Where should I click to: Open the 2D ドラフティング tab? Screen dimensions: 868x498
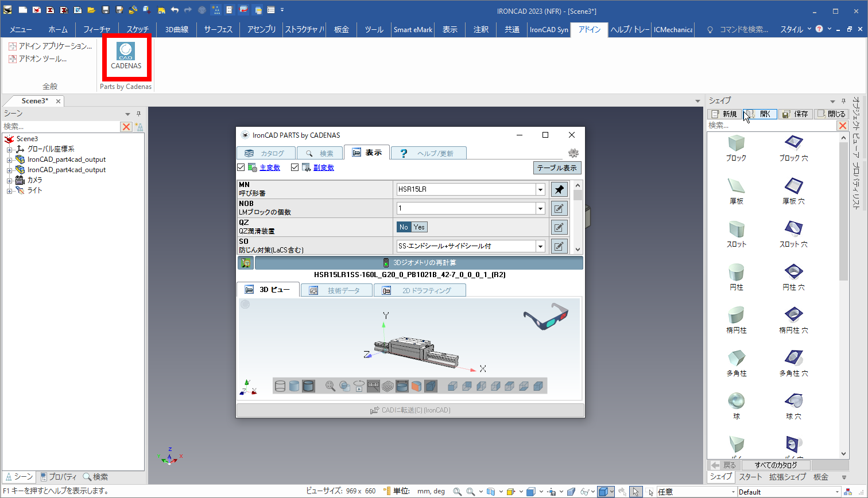pyautogui.click(x=420, y=290)
